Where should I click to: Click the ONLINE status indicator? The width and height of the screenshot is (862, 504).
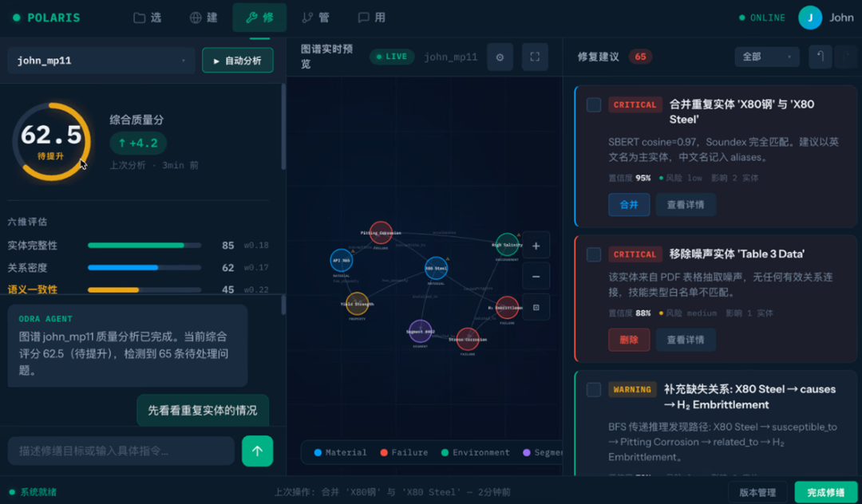762,18
